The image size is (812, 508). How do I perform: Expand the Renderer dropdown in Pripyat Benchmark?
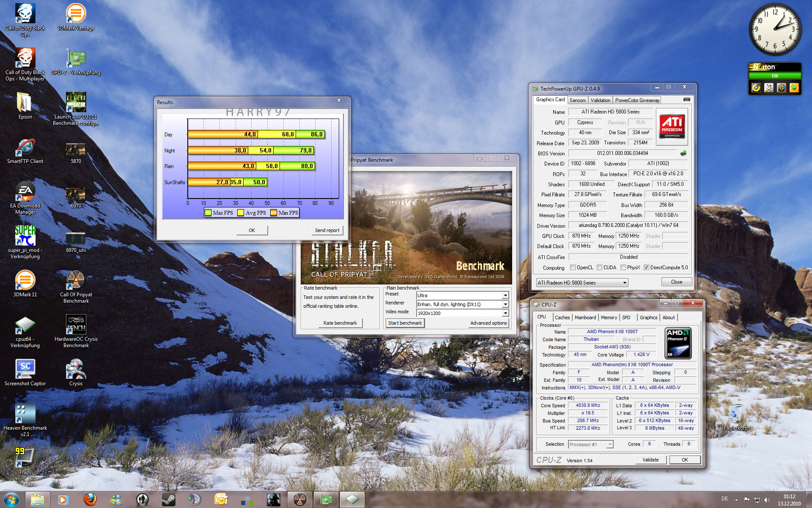[505, 304]
